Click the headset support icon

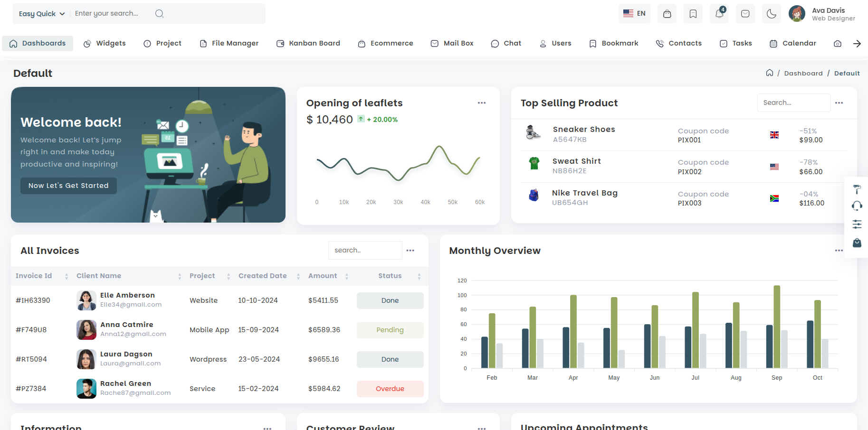pos(857,206)
